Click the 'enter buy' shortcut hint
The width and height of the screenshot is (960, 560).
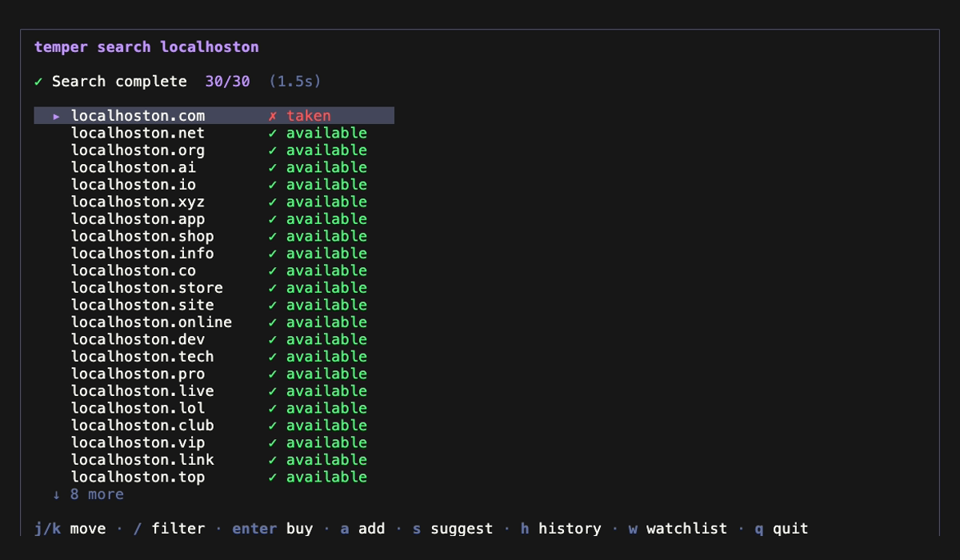click(x=273, y=529)
